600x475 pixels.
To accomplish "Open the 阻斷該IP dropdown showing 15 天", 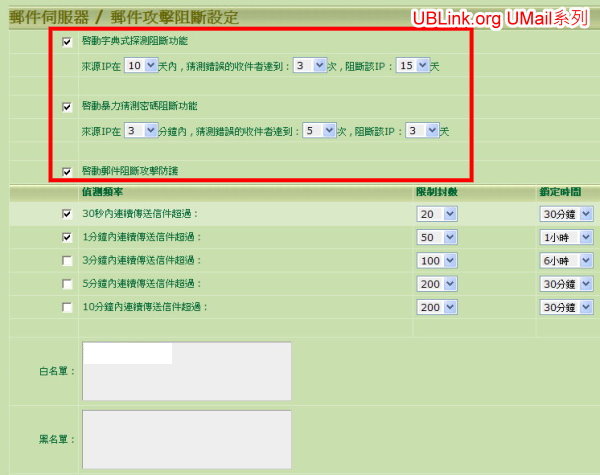I will point(413,65).
